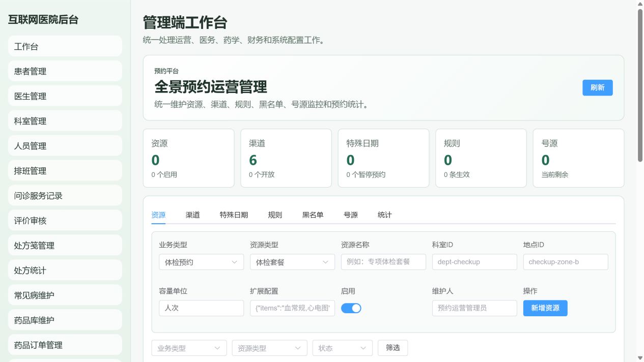Focus the 维护人 input field
The width and height of the screenshot is (644, 362).
pos(474,308)
